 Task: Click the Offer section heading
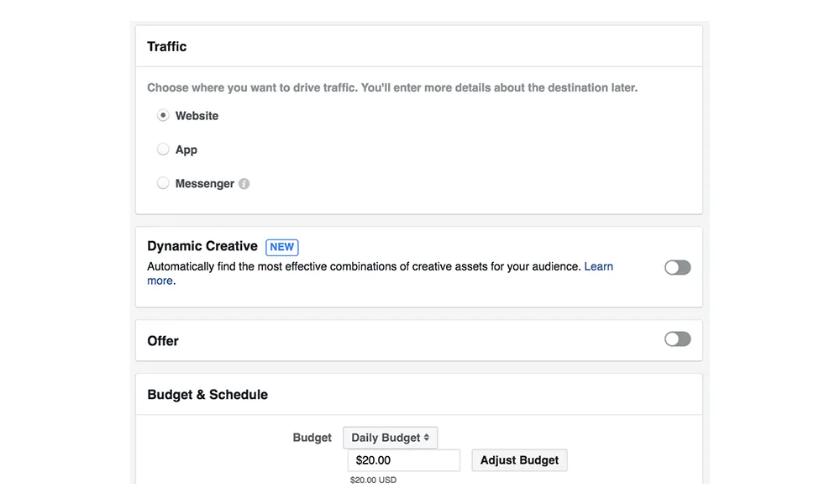click(163, 340)
